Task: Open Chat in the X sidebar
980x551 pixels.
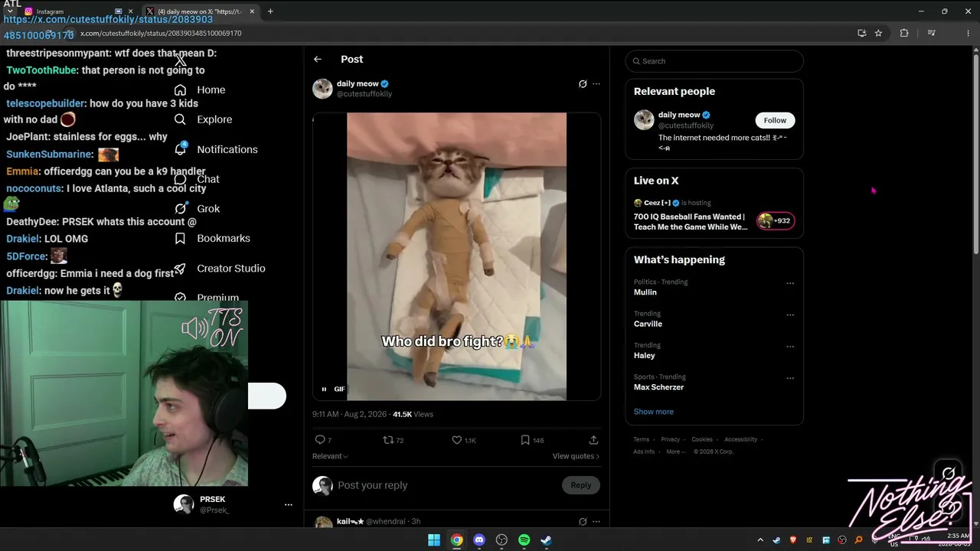Action: (x=197, y=179)
